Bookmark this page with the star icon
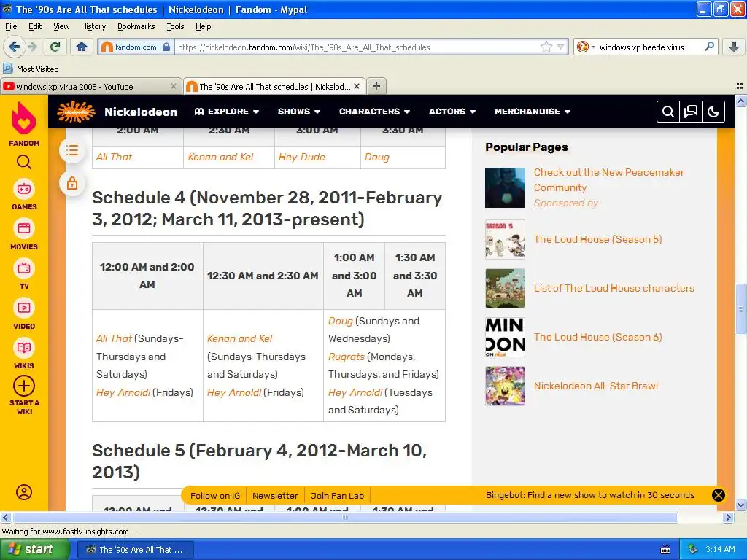This screenshot has width=747, height=560. pyautogui.click(x=546, y=47)
